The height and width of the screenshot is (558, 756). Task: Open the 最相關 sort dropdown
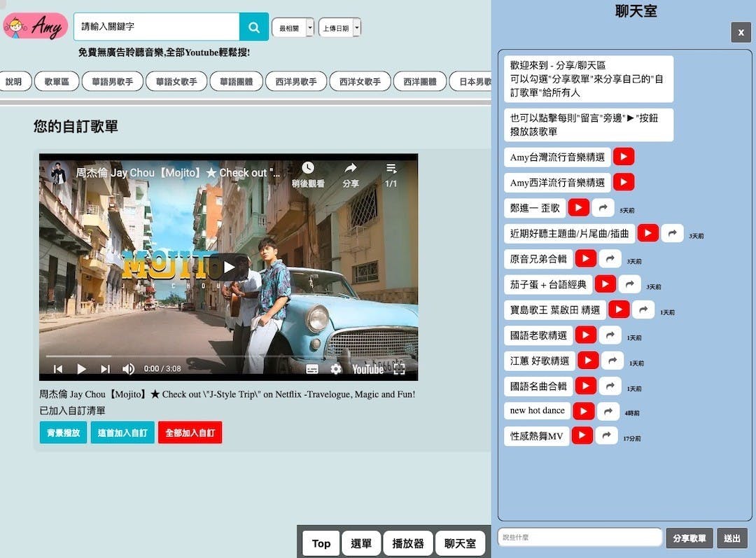(x=293, y=28)
